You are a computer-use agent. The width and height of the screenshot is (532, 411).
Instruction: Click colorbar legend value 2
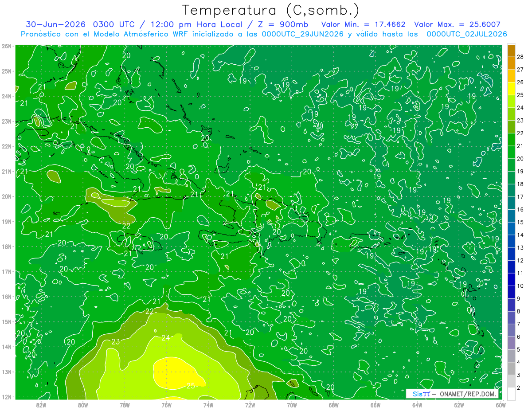click(x=519, y=388)
